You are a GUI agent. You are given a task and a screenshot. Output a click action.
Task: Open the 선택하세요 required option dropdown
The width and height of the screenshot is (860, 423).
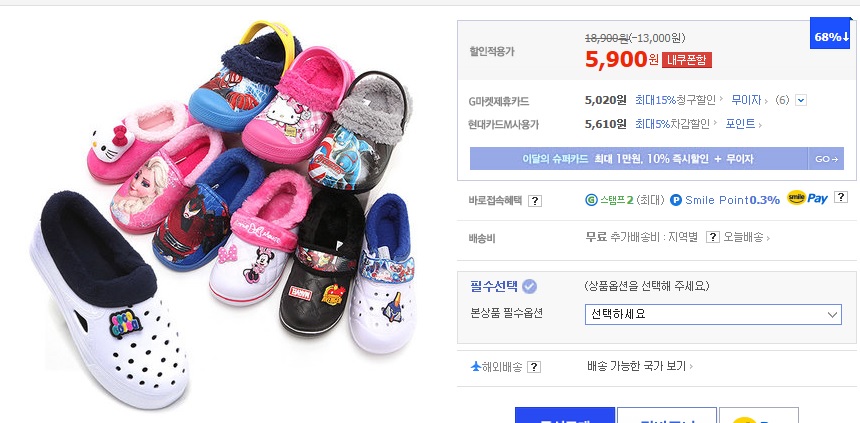coord(713,314)
